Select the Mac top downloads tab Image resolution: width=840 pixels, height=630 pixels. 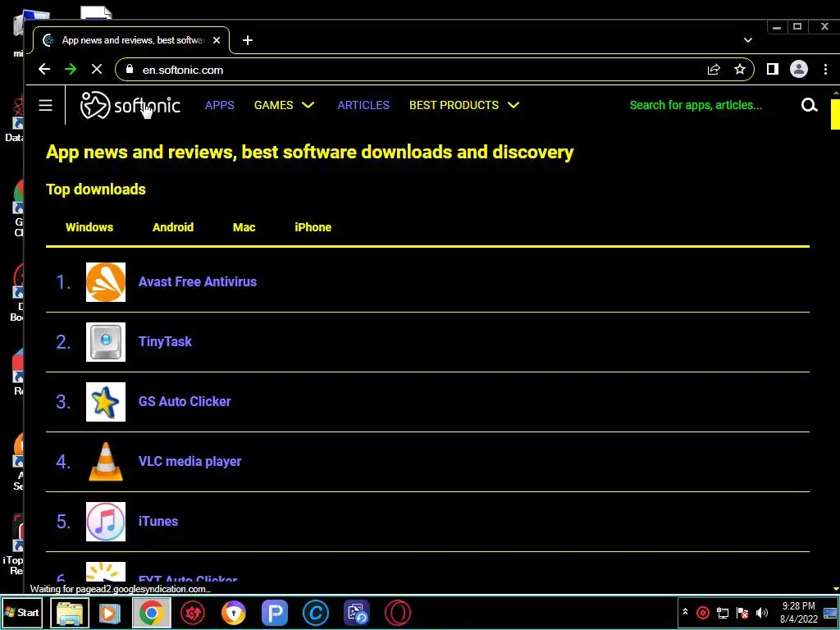point(244,227)
